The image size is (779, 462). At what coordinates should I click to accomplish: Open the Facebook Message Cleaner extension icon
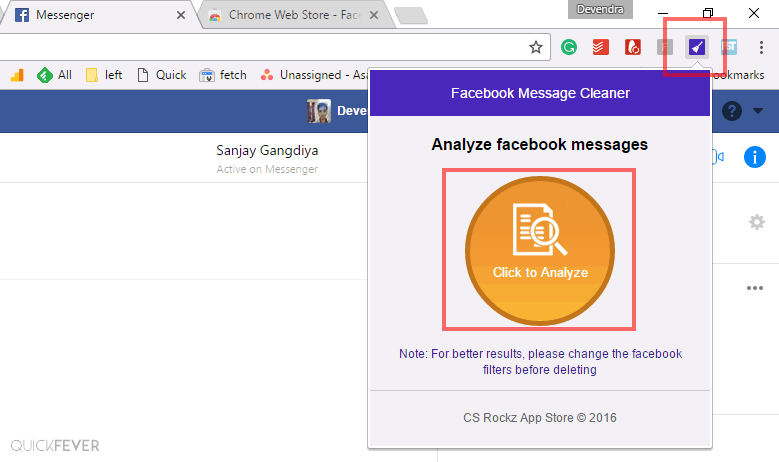697,47
